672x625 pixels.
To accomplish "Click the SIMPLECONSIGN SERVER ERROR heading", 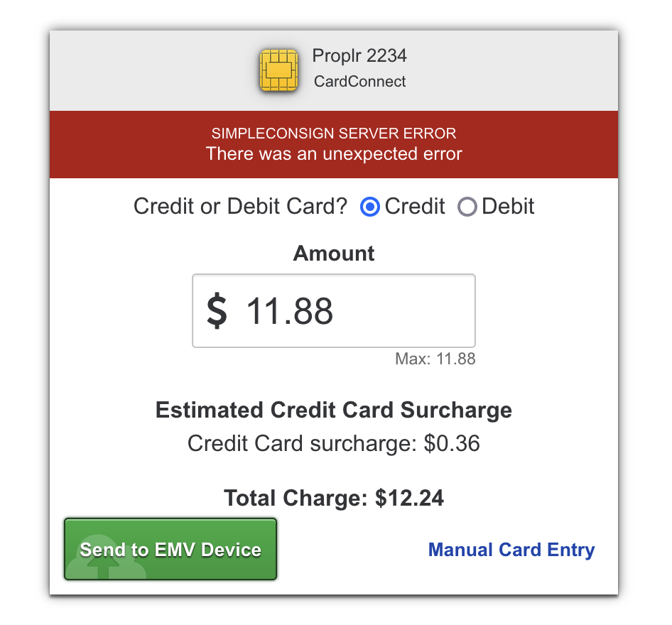I will coord(334,134).
